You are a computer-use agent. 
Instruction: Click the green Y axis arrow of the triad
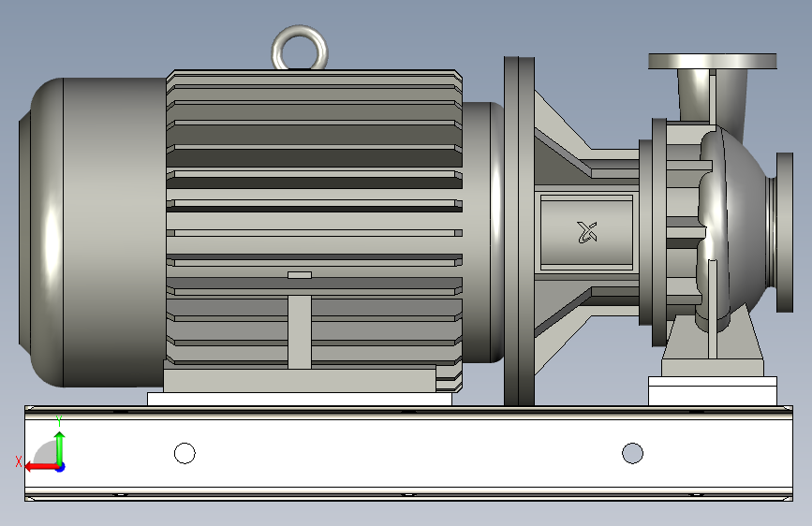coord(60,446)
